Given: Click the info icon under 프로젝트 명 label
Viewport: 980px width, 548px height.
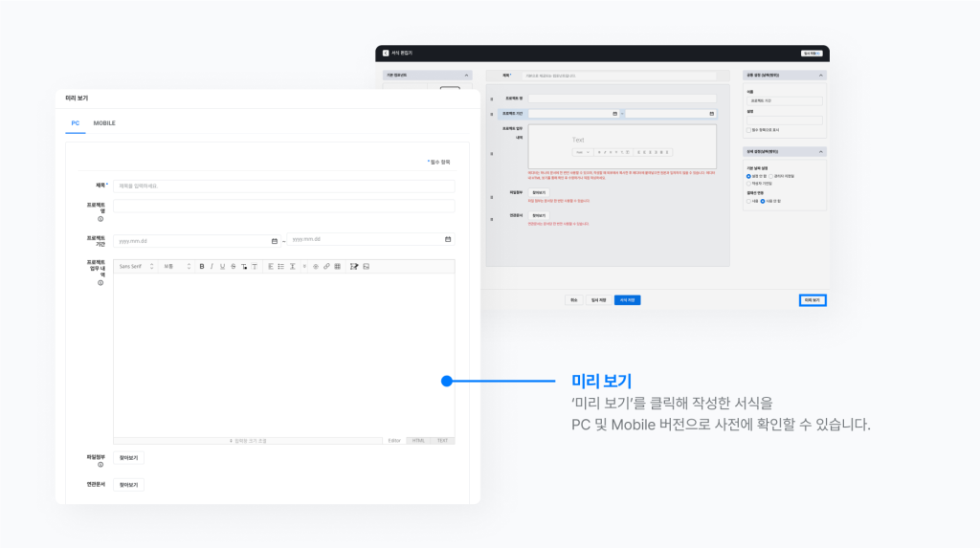Looking at the screenshot, I should click(x=100, y=219).
